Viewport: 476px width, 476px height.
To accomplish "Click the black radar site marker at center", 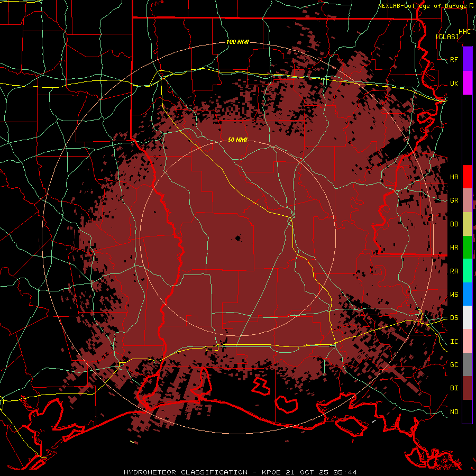I will coord(237,239).
